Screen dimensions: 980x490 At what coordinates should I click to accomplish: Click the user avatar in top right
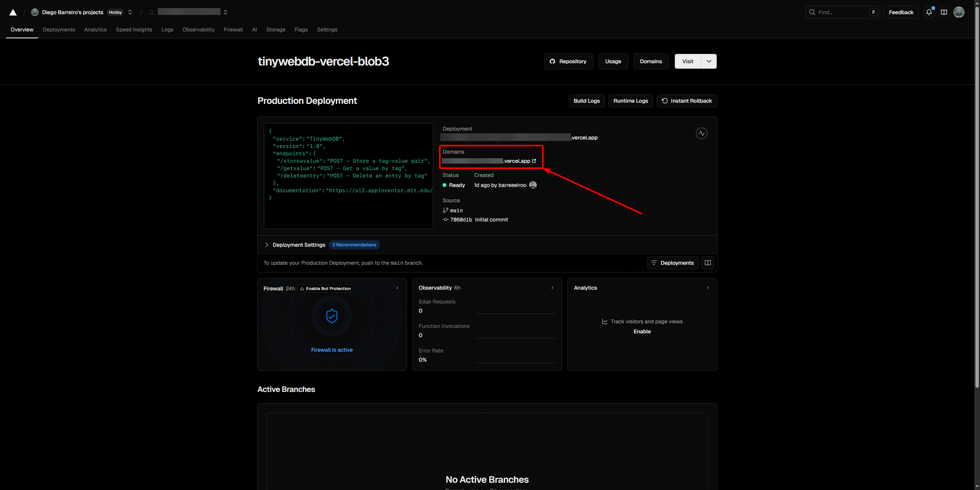[959, 12]
